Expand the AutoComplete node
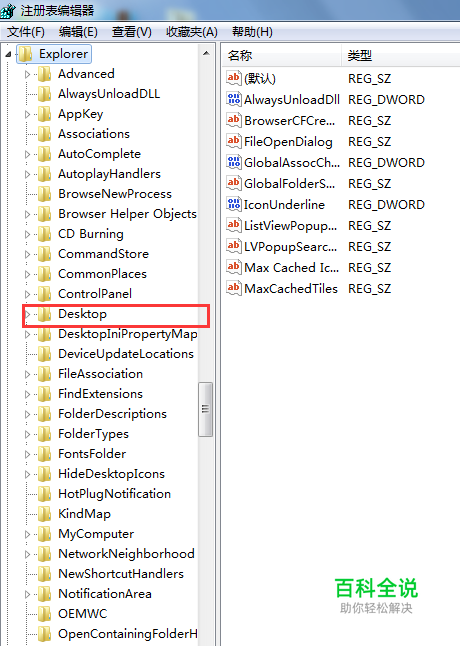460x646 pixels. click(28, 154)
